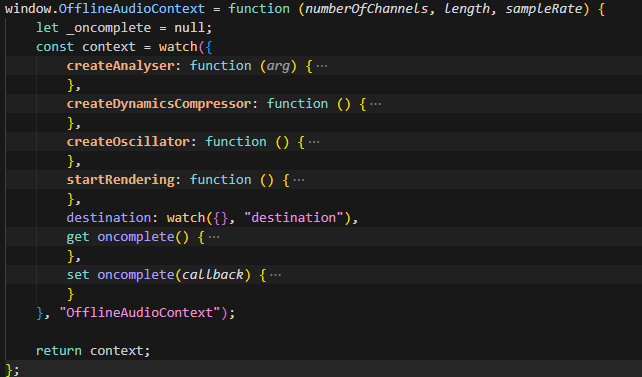Expand folded createDynamicsCompressor function ellipsis
This screenshot has width=642, height=377.
coord(375,104)
